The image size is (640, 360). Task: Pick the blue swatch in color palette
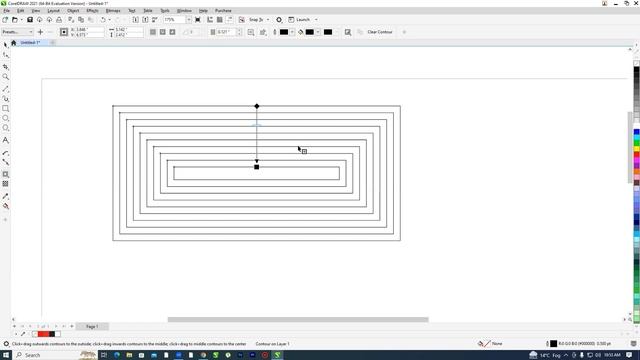636,132
